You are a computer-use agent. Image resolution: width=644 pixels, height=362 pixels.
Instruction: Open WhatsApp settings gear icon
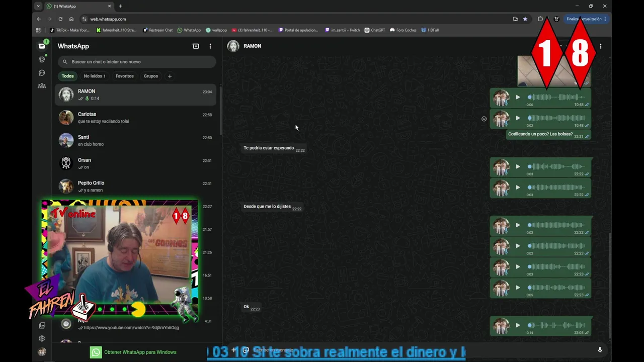coord(42,338)
